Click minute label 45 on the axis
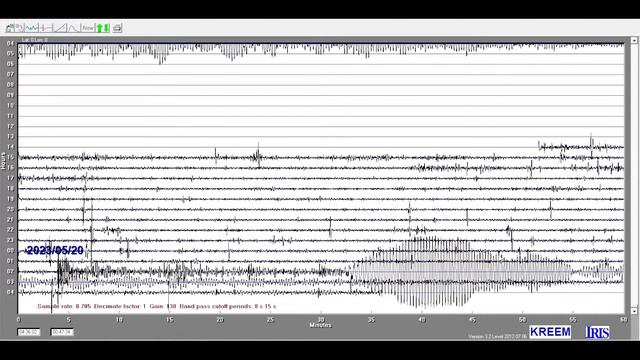 (x=472, y=320)
